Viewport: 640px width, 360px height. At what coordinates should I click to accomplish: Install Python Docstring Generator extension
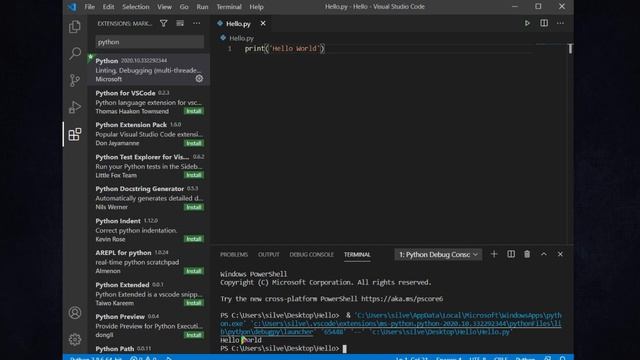point(194,207)
